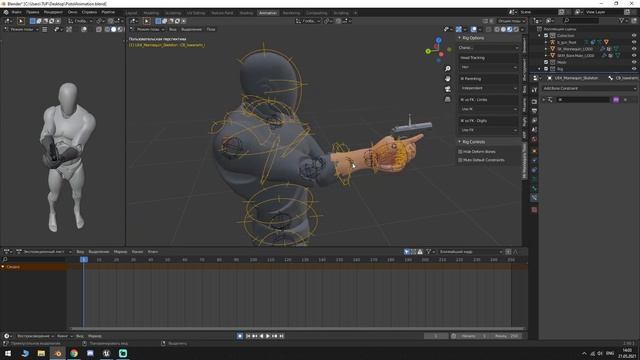Open the Render properties tab
640x360 pixels.
(534, 101)
